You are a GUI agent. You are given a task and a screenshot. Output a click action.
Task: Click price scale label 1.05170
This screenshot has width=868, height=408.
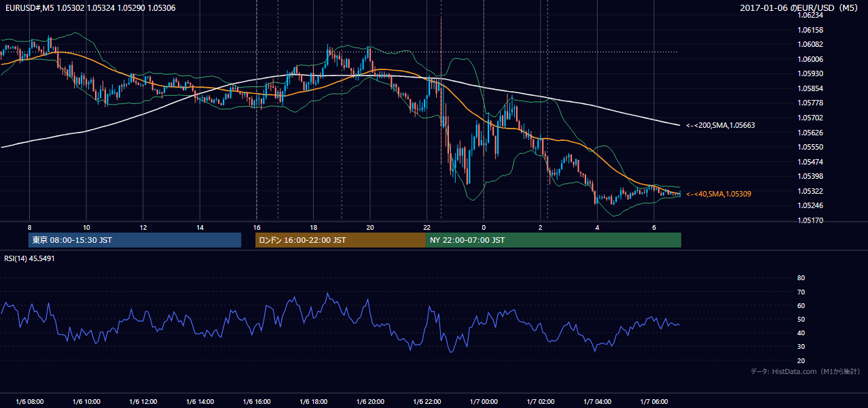pos(810,220)
